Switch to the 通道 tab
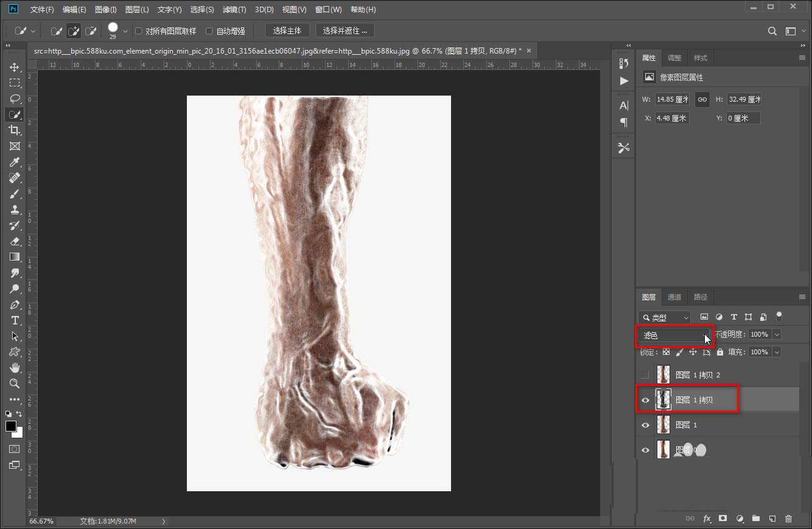Screen dimensions: 812x529 [674, 297]
